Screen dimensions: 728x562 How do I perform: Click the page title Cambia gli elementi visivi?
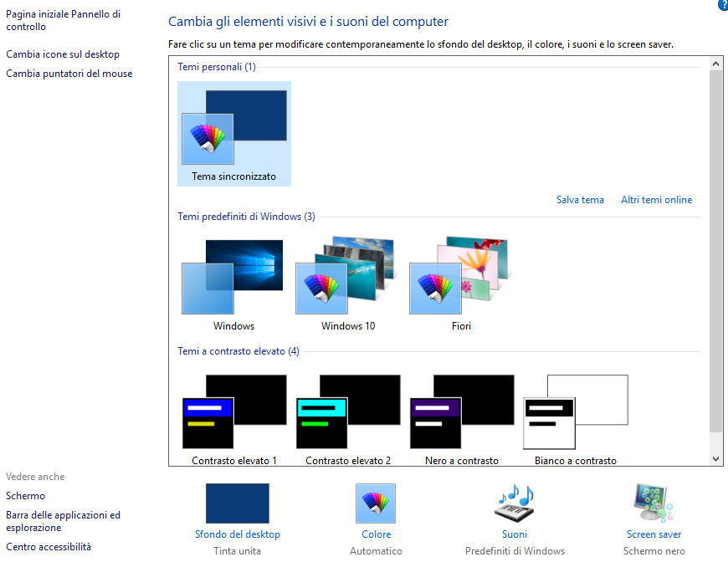point(308,22)
